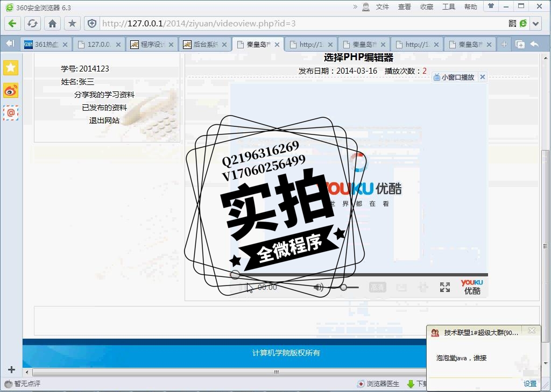Screen dimensions: 551x392
Task: Add sidebar app with plus icon
Action: coord(11,369)
